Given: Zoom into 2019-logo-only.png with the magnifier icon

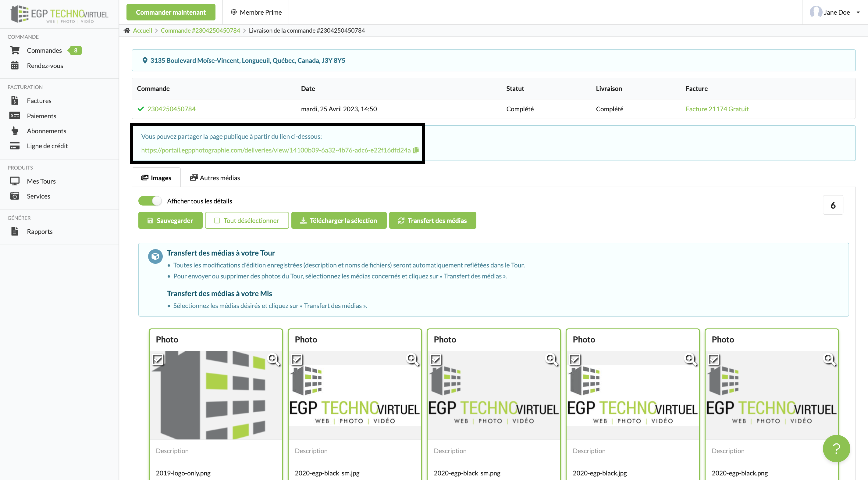Looking at the screenshot, I should pyautogui.click(x=273, y=359).
